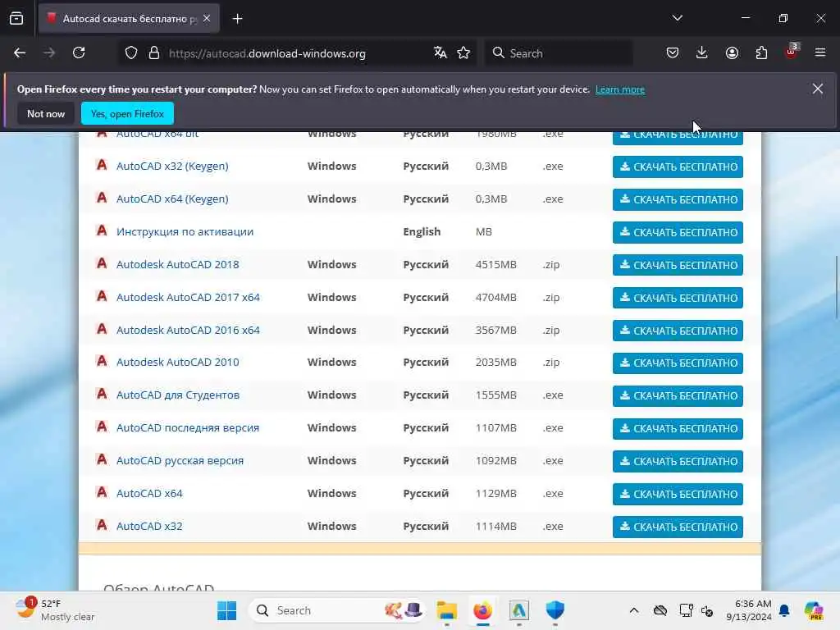Open the Pocket save icon
Image resolution: width=840 pixels, height=630 pixels.
pos(673,53)
